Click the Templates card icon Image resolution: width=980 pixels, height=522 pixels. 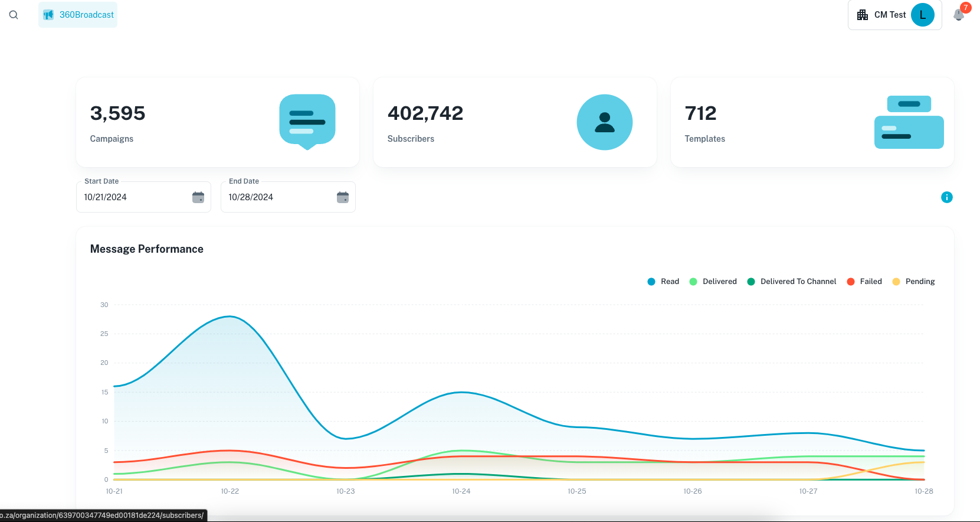click(x=909, y=122)
